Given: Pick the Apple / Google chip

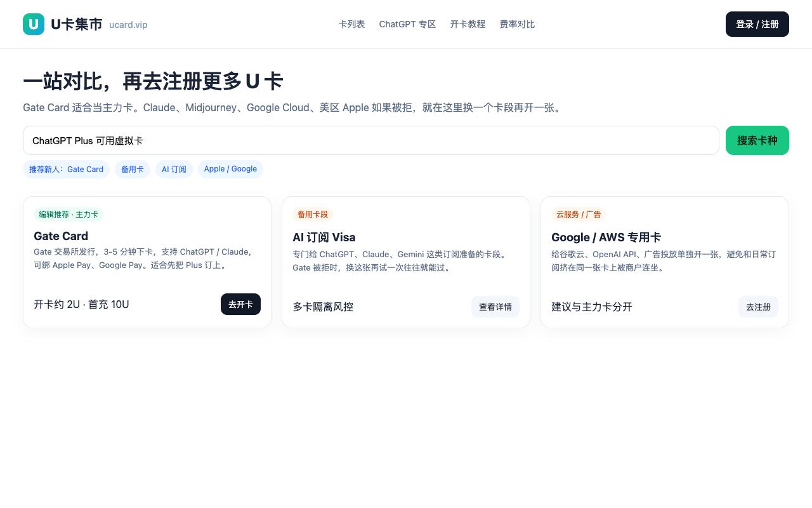Looking at the screenshot, I should pyautogui.click(x=230, y=169).
